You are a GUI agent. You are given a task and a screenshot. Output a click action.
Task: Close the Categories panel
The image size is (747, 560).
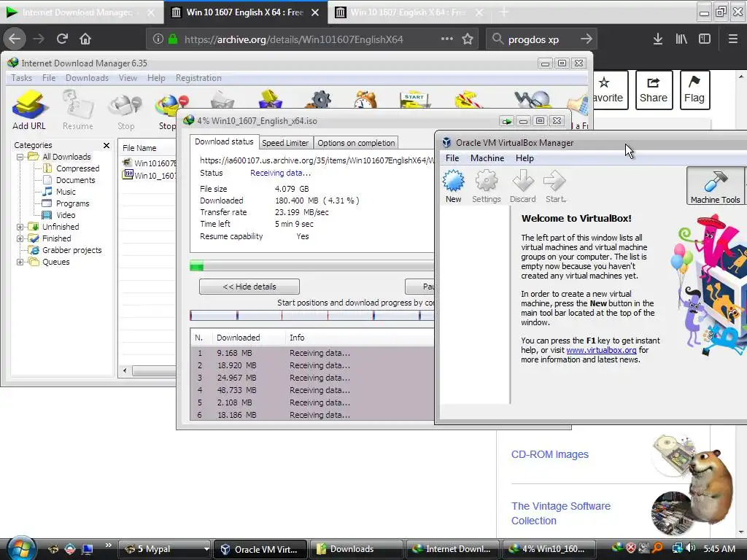[x=107, y=145]
